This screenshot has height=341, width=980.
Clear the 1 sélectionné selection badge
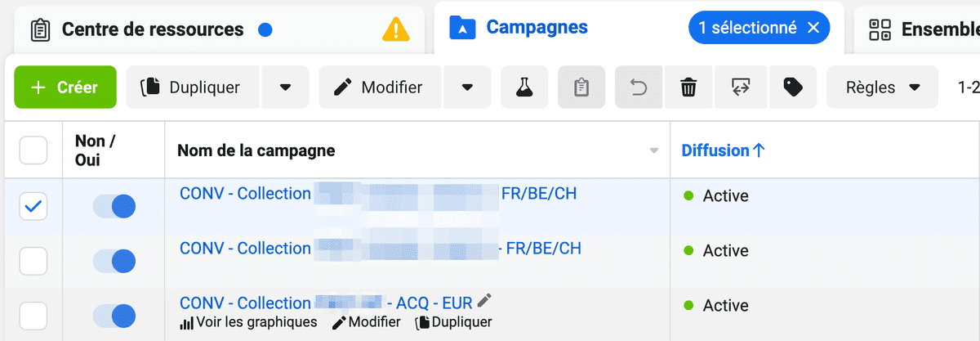click(x=813, y=28)
